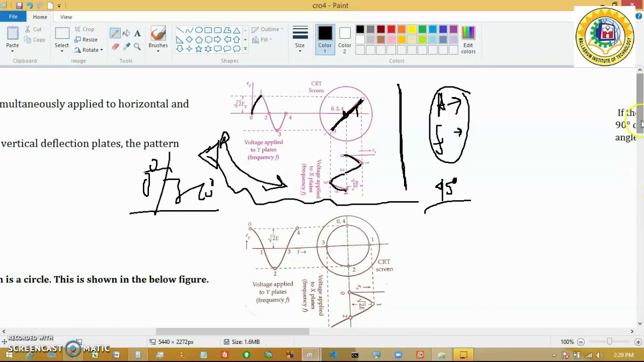Select the Pencil tool
644x362 pixels.
pos(115,33)
